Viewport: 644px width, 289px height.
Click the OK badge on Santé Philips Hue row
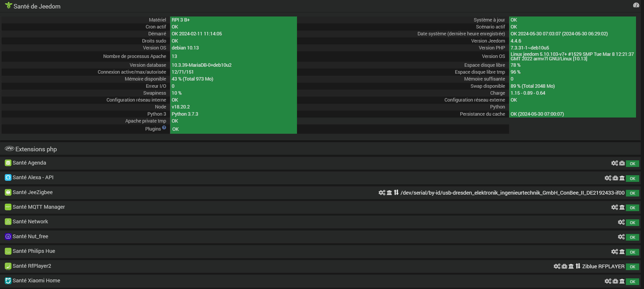[633, 252]
